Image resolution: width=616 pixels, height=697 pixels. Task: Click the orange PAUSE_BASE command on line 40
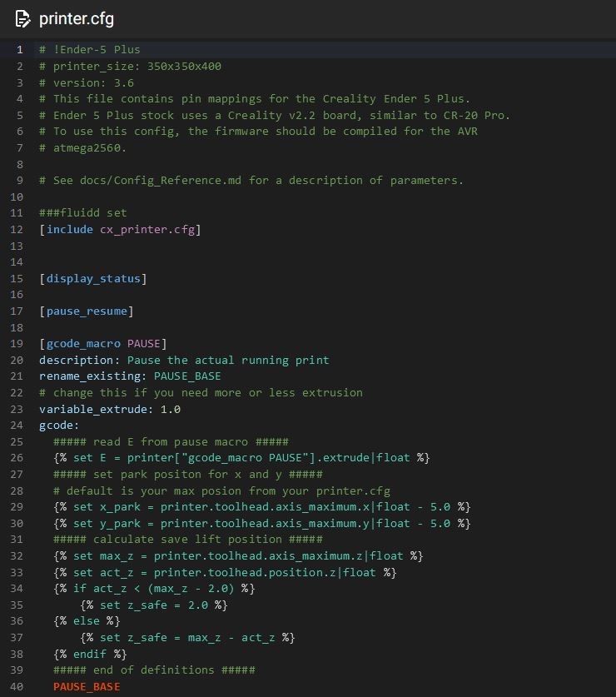87,687
